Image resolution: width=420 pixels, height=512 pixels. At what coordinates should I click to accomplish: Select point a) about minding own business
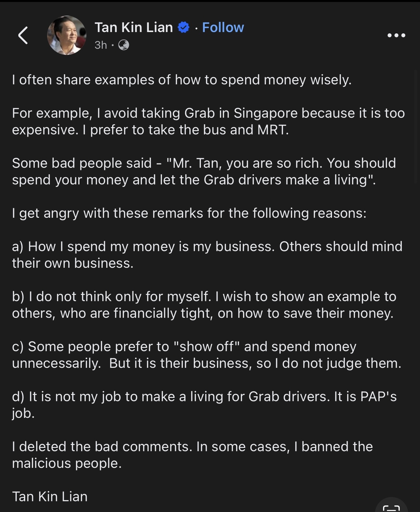coord(207,255)
